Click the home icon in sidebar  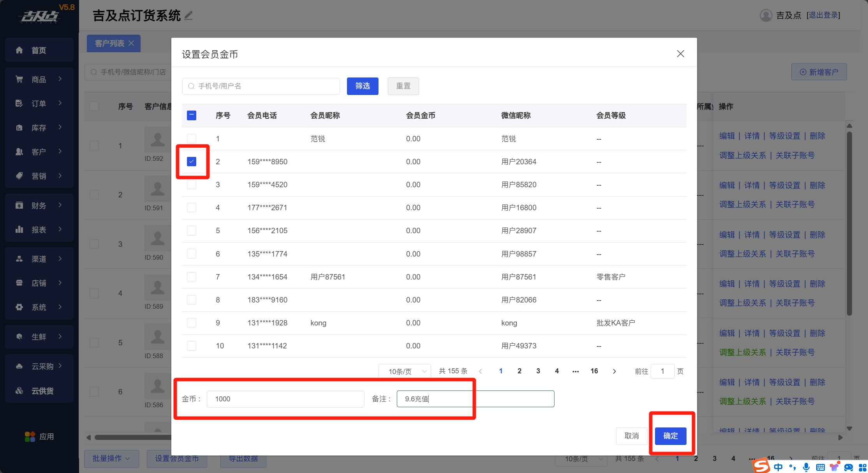point(19,50)
